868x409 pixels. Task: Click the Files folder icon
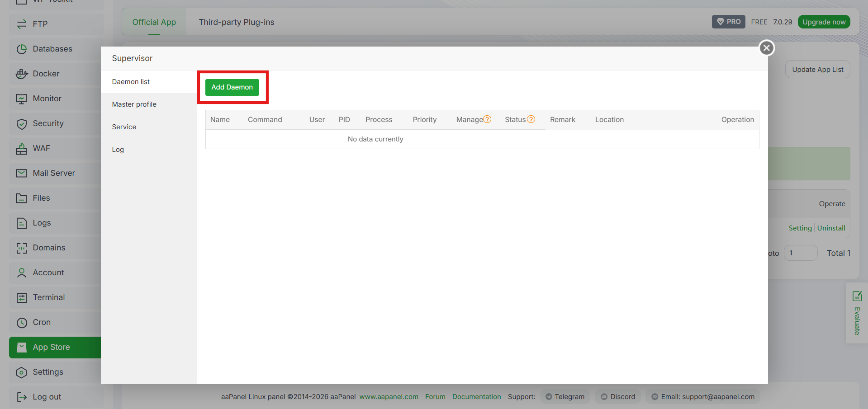coord(22,198)
